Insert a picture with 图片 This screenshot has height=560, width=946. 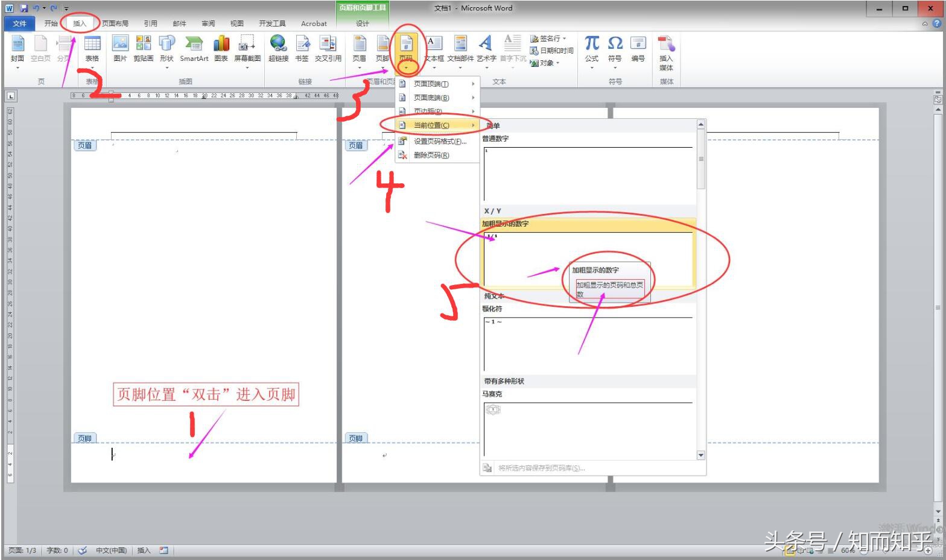[x=120, y=49]
